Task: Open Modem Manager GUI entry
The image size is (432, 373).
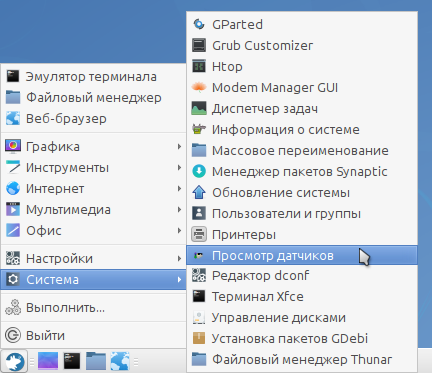Action: pos(302,87)
